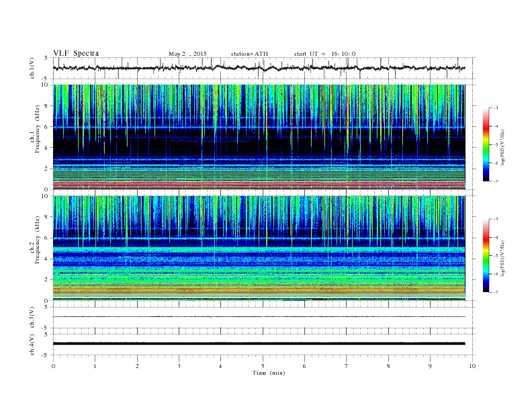Click the ch.1 spectrogram color scale bar

(486, 144)
